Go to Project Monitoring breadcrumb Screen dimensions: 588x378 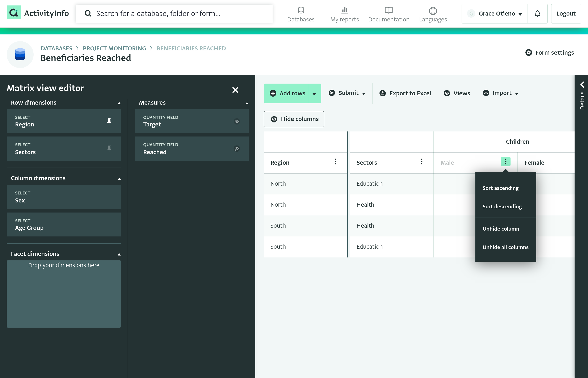(114, 49)
